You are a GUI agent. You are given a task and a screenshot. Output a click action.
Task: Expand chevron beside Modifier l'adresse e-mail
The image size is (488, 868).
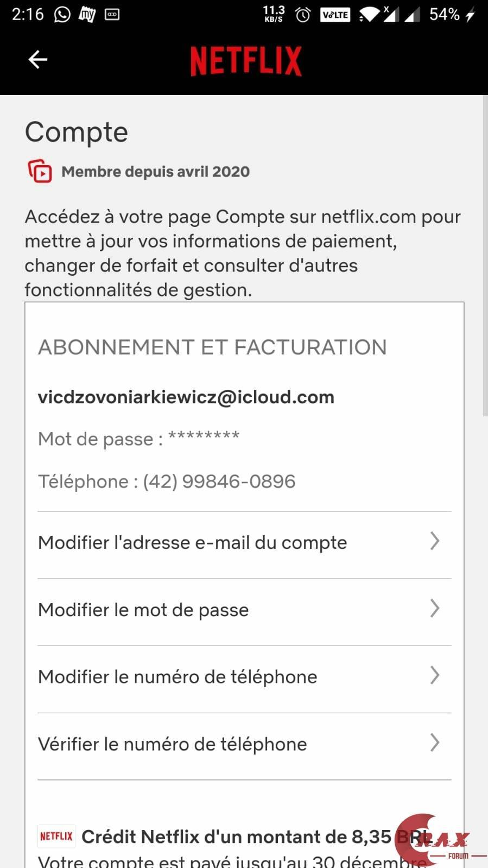(x=434, y=541)
